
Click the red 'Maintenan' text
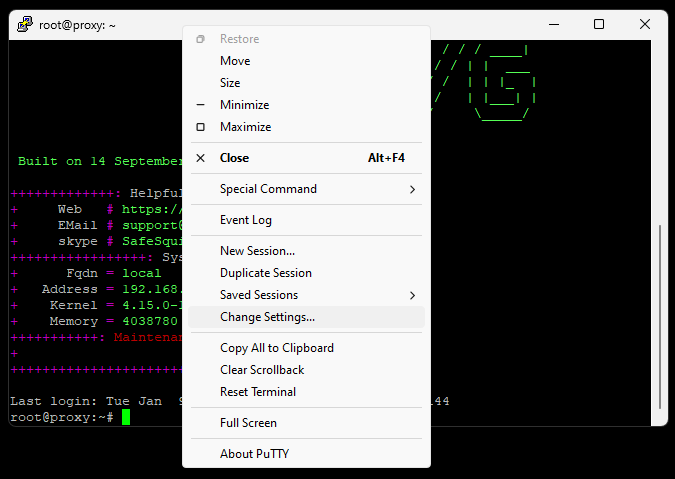(148, 337)
